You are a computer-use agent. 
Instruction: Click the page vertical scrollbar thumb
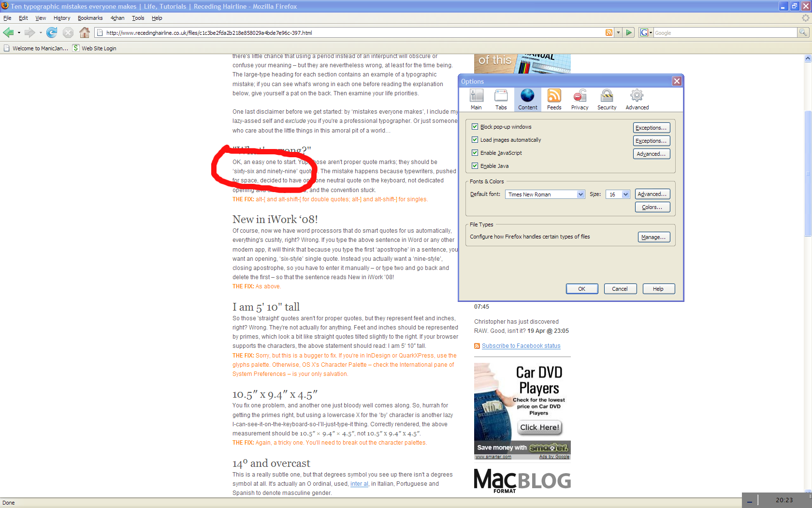[808, 174]
